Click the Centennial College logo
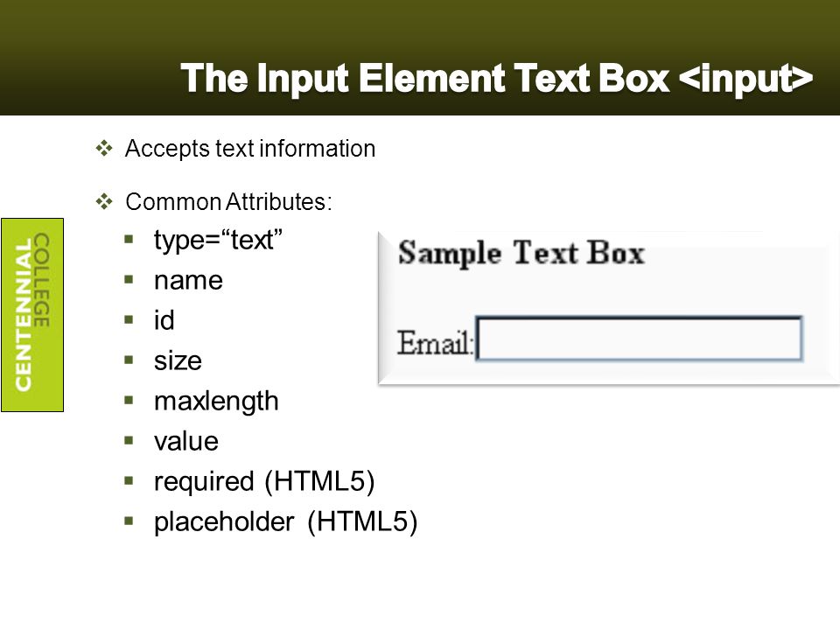This screenshot has height=630, width=840. (x=32, y=314)
